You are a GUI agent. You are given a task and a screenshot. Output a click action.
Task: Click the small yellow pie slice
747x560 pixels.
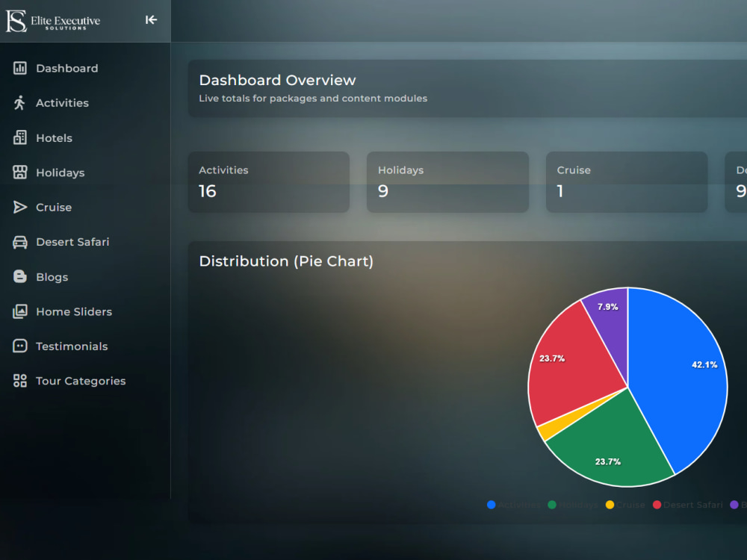(553, 430)
